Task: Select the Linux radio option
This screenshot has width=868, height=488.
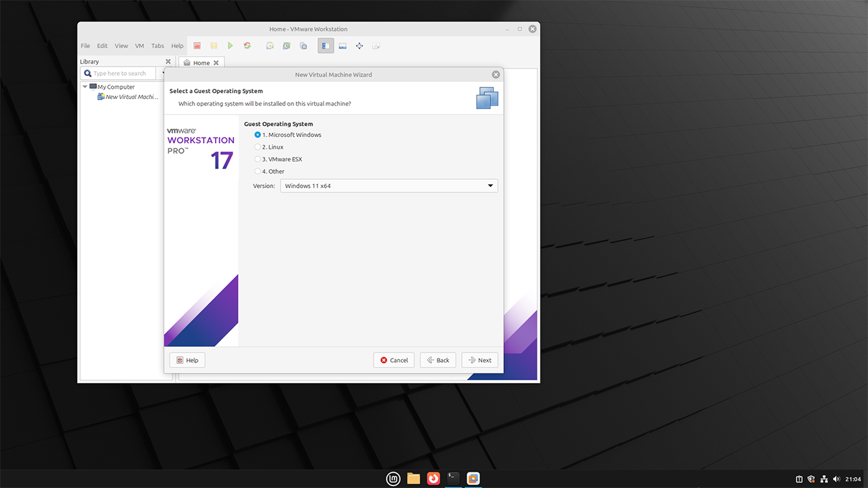Action: (x=258, y=147)
